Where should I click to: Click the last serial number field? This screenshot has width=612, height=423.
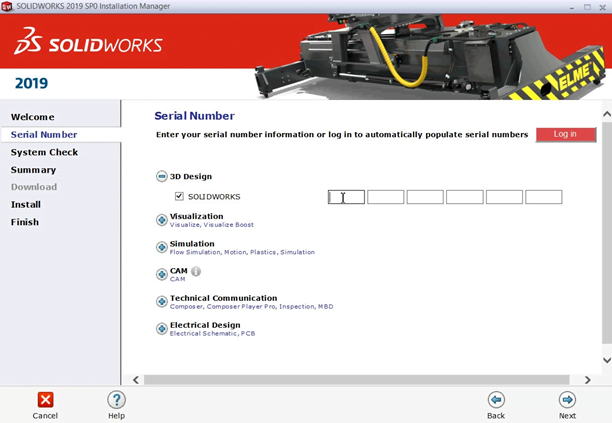543,197
